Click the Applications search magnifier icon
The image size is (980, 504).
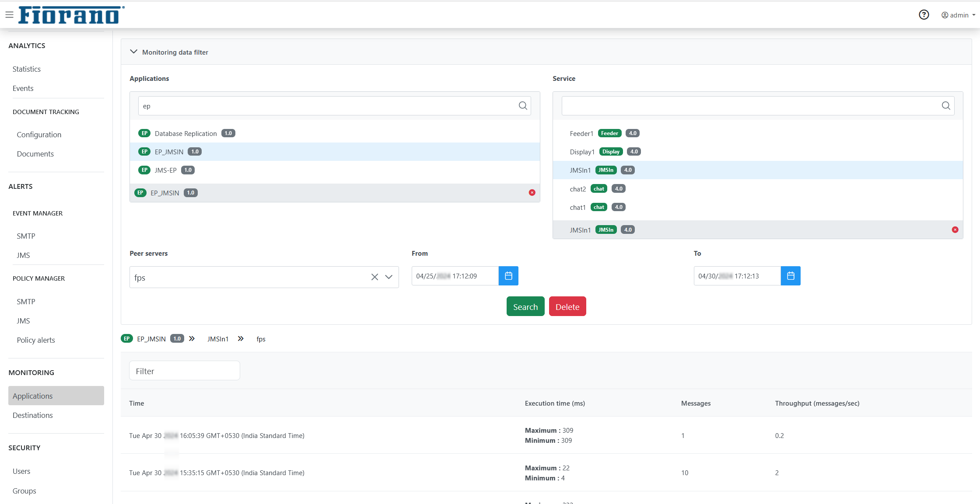point(523,106)
